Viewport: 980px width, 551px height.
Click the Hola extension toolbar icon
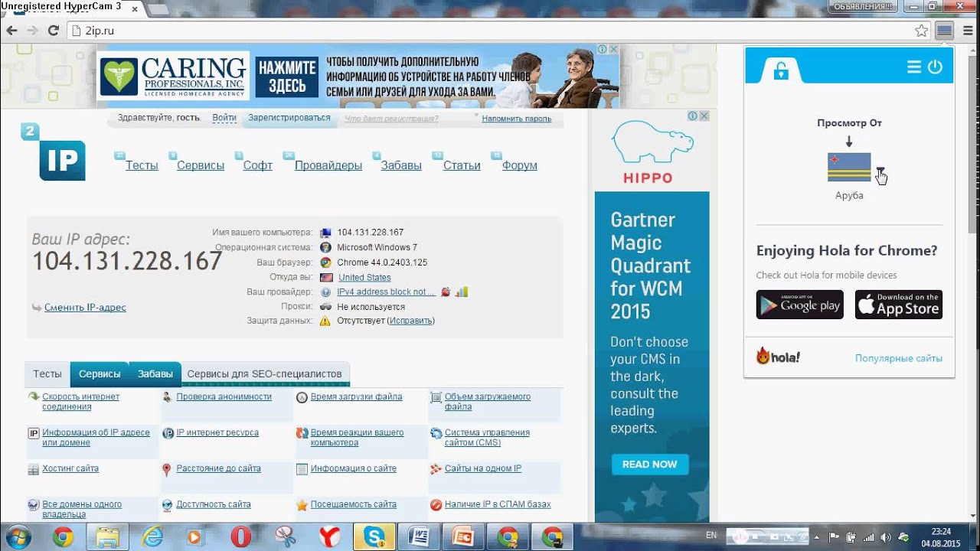point(944,31)
